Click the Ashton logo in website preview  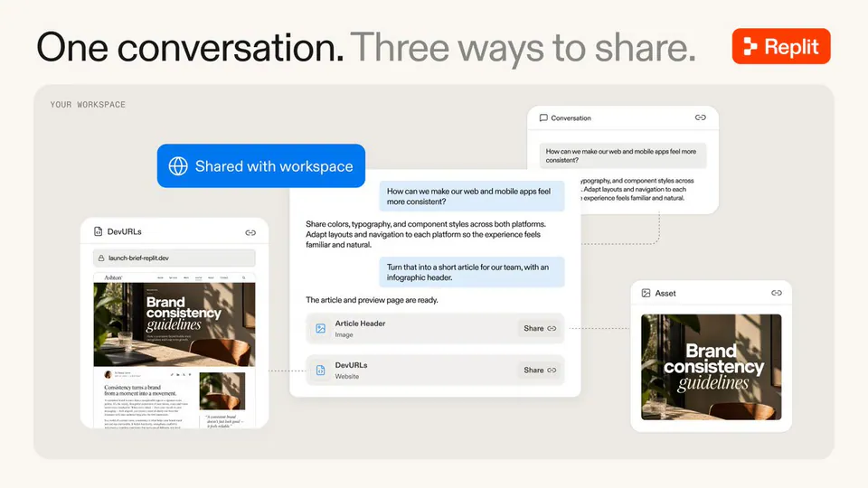113,277
